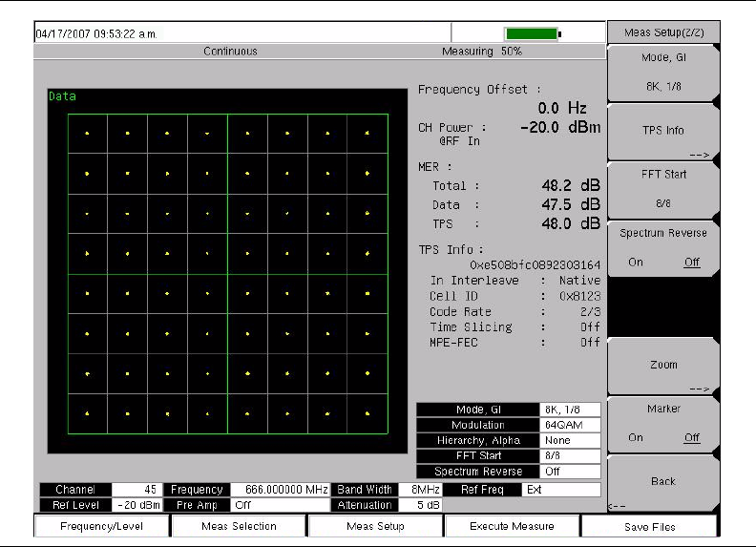The width and height of the screenshot is (756, 547).
Task: Open the Meas Selection menu
Action: pos(239,526)
